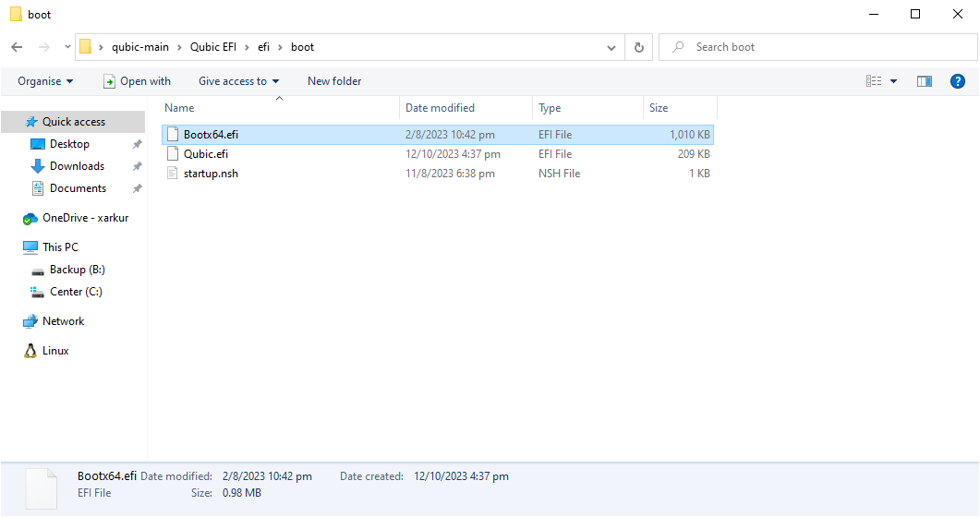Select This PC in sidebar
980x517 pixels.
[x=60, y=246]
